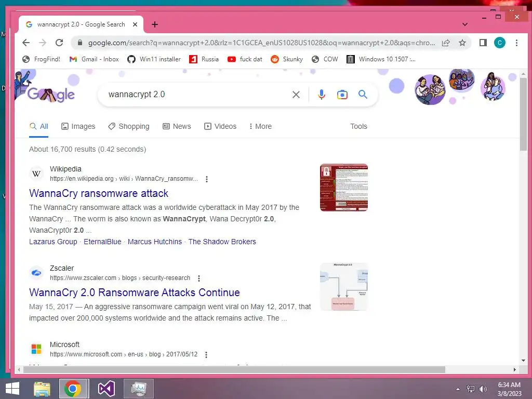
Task: Open WannaCry ransomware attack Wikipedia result
Action: 99,193
